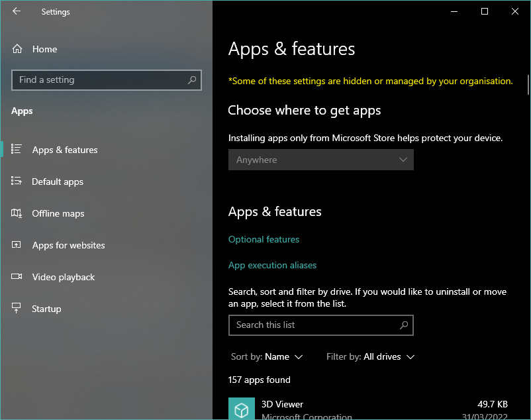The image size is (531, 420).
Task: Open the Optional features link
Action: [x=264, y=239]
